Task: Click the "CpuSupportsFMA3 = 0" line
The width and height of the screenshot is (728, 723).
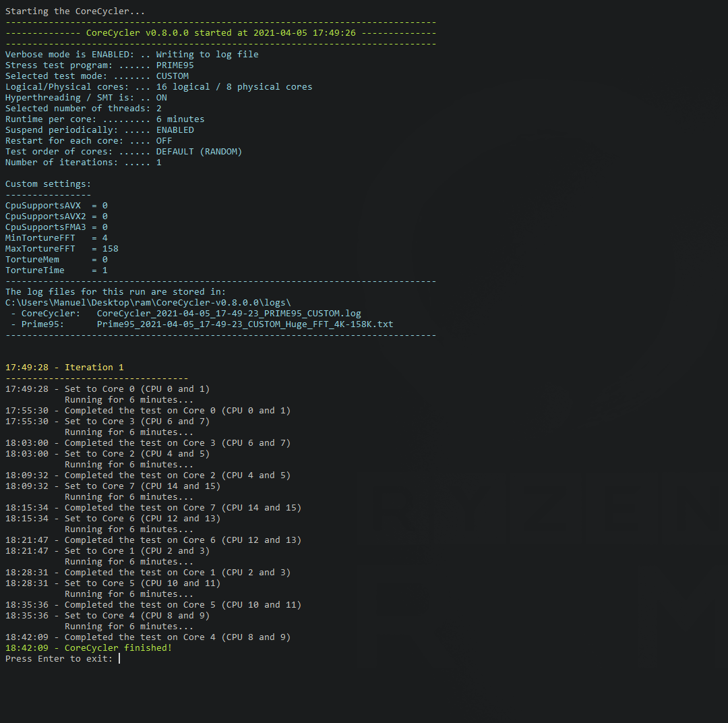Action: pyautogui.click(x=56, y=227)
